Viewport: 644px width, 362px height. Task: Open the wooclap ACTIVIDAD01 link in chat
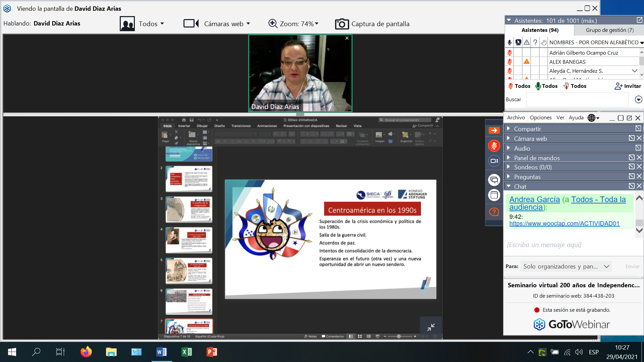(x=564, y=224)
